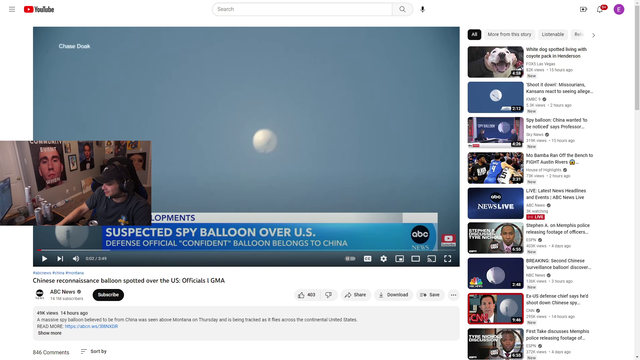Click the #montana hashtag
This screenshot has width=640, height=360.
(x=75, y=273)
